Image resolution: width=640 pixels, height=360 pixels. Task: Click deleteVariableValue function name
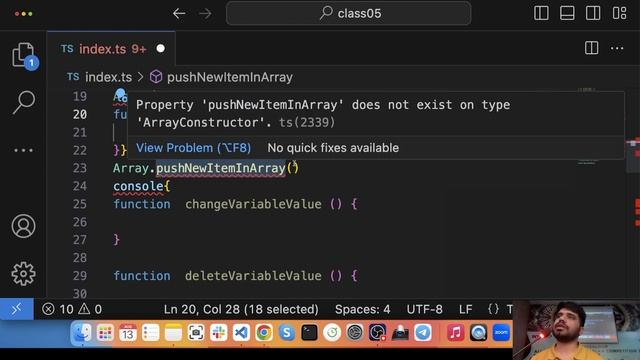click(x=253, y=276)
